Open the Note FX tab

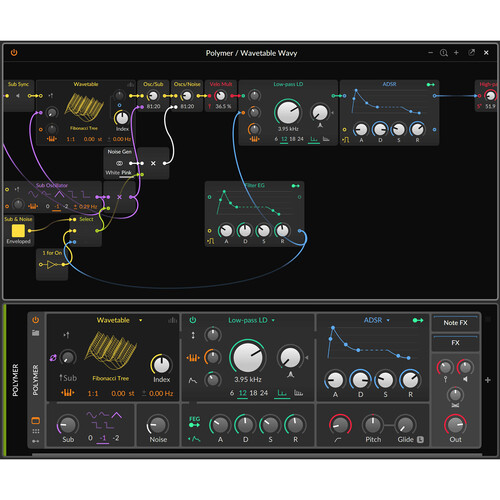(x=455, y=323)
